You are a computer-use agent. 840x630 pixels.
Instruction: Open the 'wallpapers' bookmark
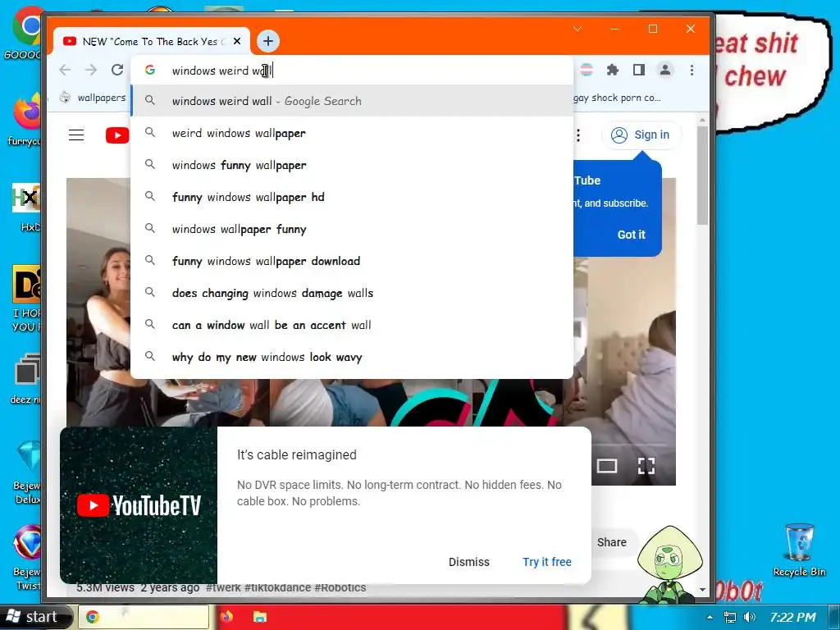92,98
